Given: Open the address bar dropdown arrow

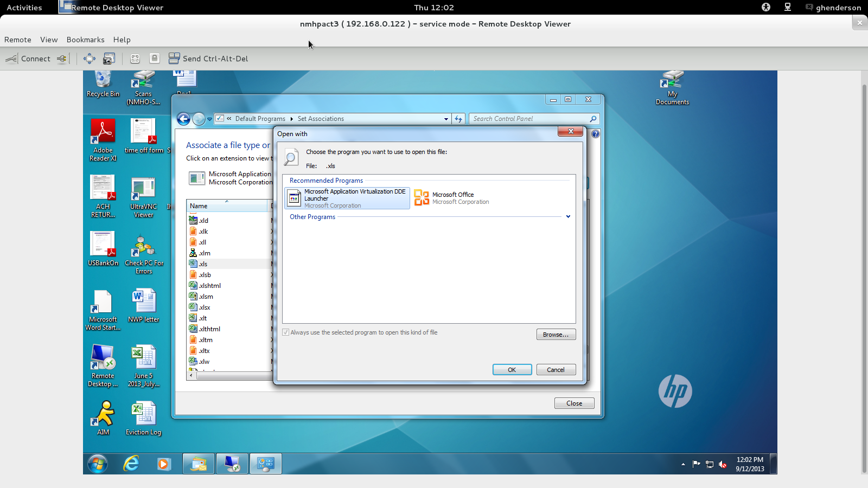Looking at the screenshot, I should (446, 119).
